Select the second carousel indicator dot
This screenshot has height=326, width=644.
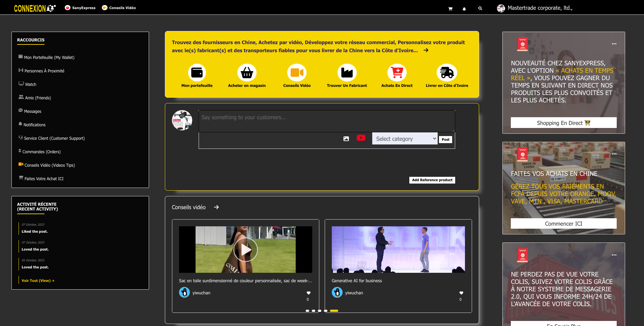point(314,311)
